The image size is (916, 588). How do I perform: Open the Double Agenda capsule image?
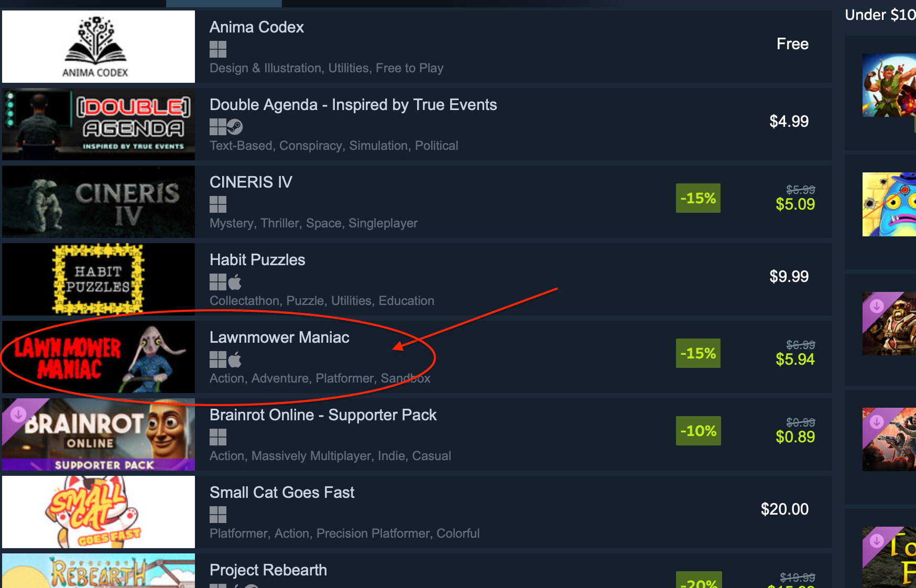[99, 124]
